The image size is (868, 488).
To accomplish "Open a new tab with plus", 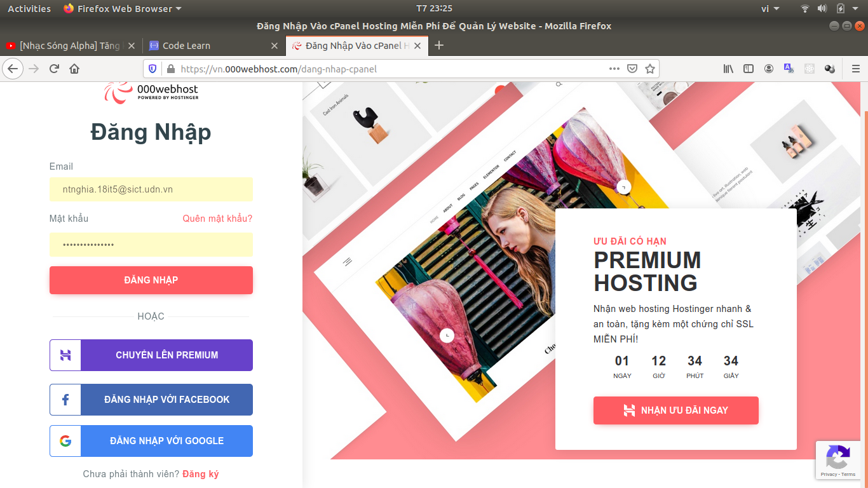I will click(x=438, y=45).
